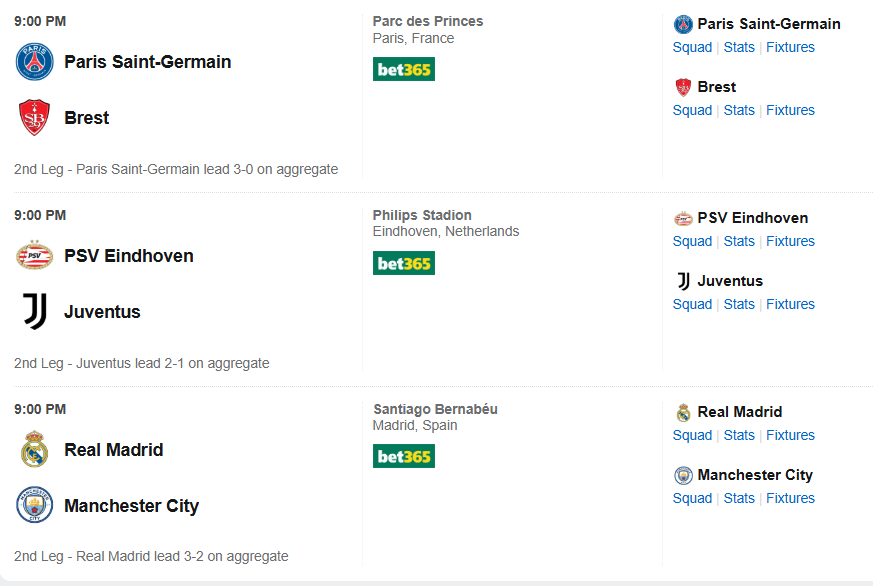Viewport: 873px width, 586px height.
Task: Click the large Juventus logo
Action: coord(34,312)
